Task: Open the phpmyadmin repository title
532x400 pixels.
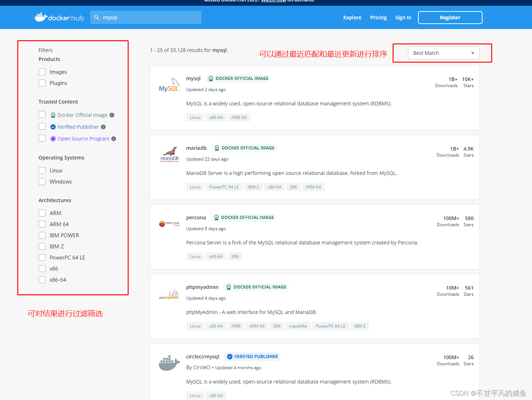Action: (202, 287)
